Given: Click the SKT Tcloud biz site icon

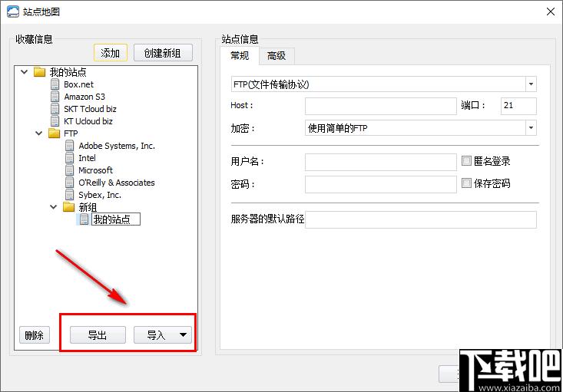Looking at the screenshot, I should (x=55, y=109).
